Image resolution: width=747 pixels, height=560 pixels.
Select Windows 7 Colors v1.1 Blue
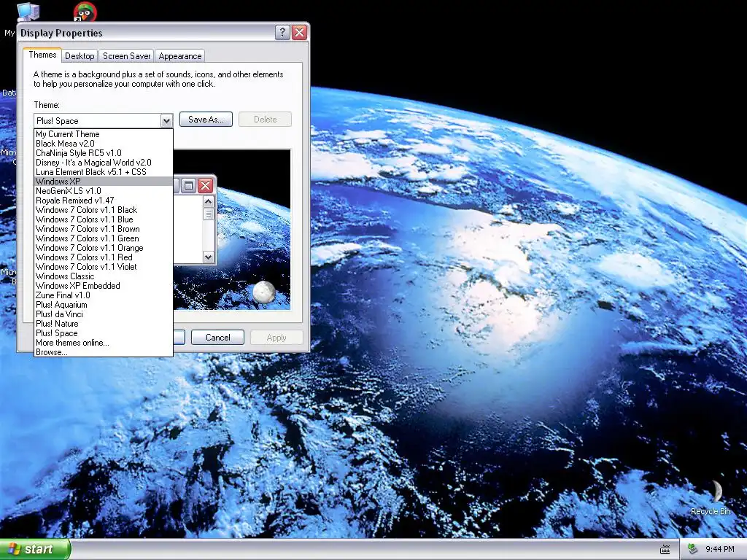(x=104, y=219)
